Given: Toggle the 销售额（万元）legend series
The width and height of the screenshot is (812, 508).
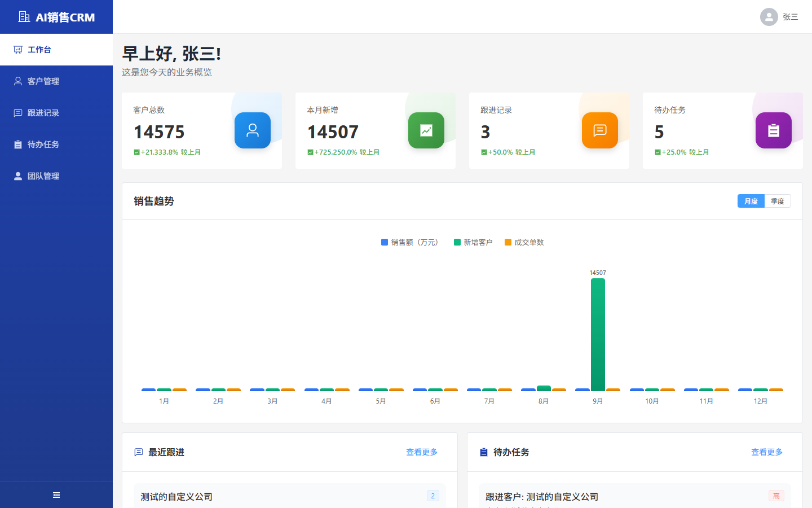Looking at the screenshot, I should tap(409, 242).
